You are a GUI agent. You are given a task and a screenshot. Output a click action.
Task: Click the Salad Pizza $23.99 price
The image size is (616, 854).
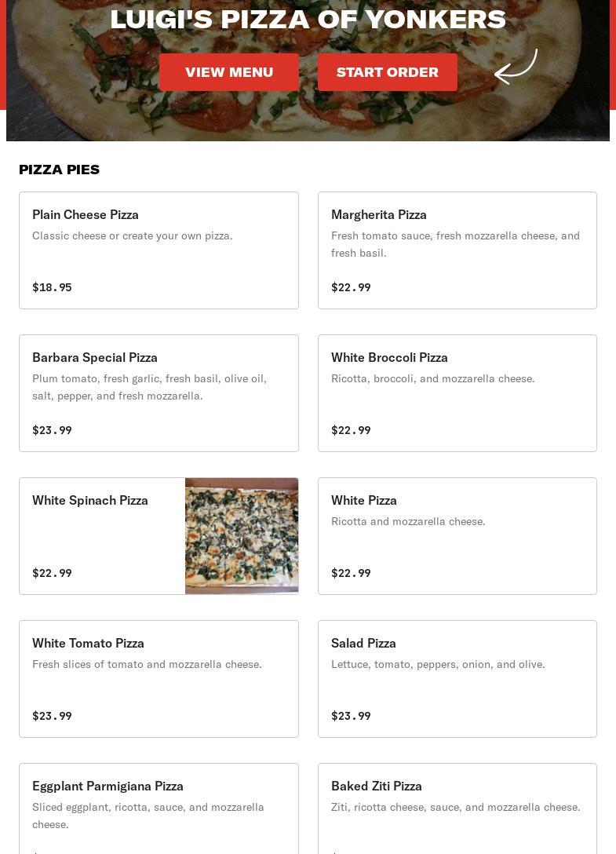(x=351, y=716)
